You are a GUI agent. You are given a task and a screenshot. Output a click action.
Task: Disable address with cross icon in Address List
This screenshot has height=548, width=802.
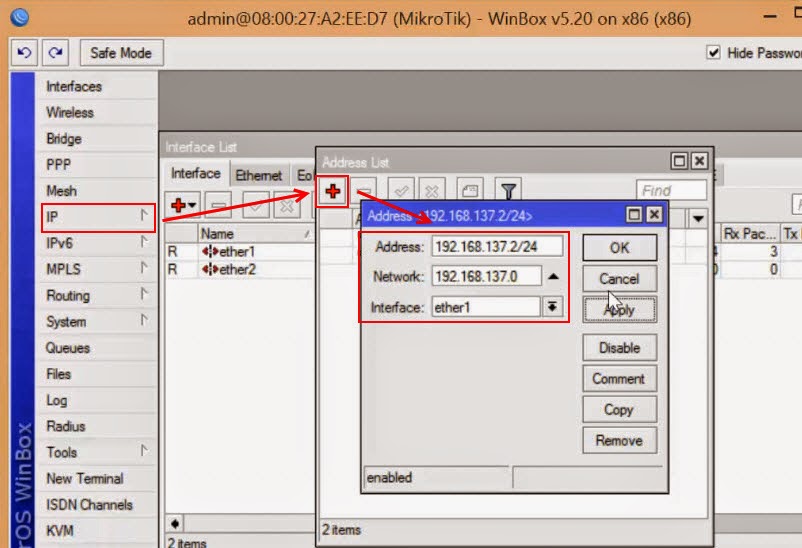pyautogui.click(x=432, y=191)
